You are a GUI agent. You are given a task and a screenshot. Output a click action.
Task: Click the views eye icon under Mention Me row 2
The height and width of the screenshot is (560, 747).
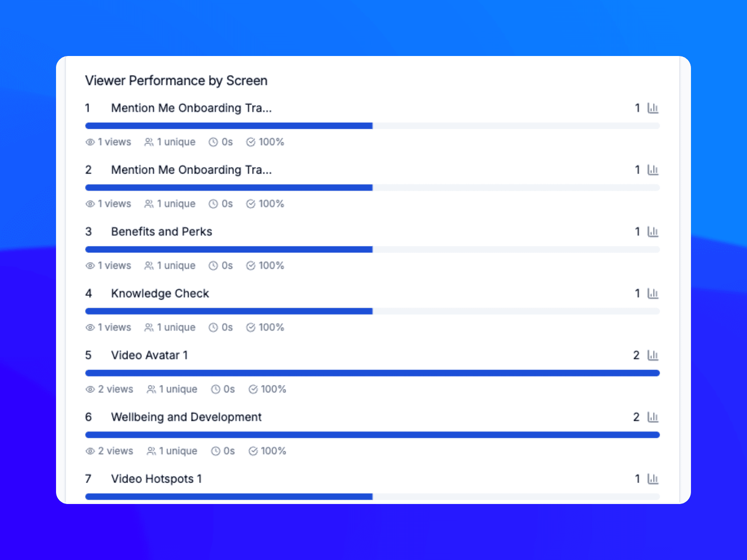tap(89, 204)
